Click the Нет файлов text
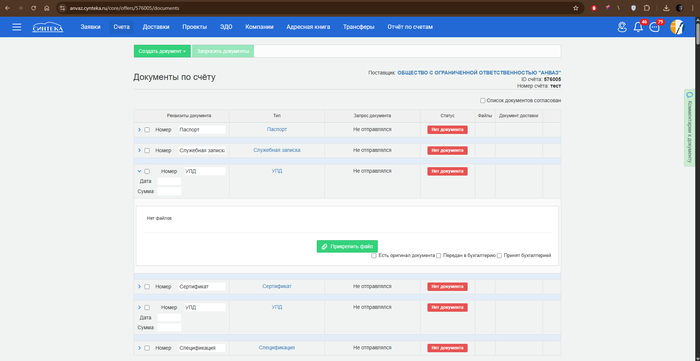The width and height of the screenshot is (700, 361). 159,218
